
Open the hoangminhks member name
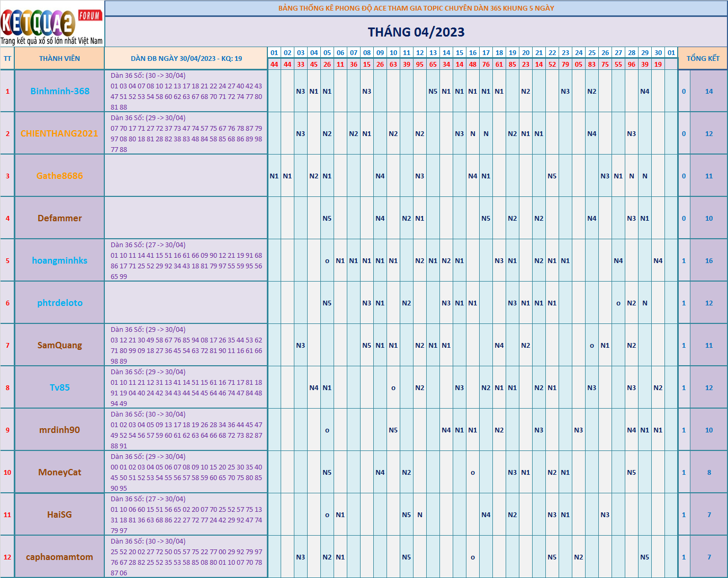(x=60, y=260)
